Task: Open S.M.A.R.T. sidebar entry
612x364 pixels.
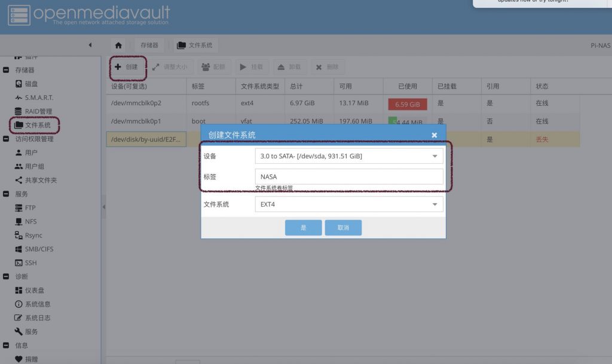Action: click(38, 98)
